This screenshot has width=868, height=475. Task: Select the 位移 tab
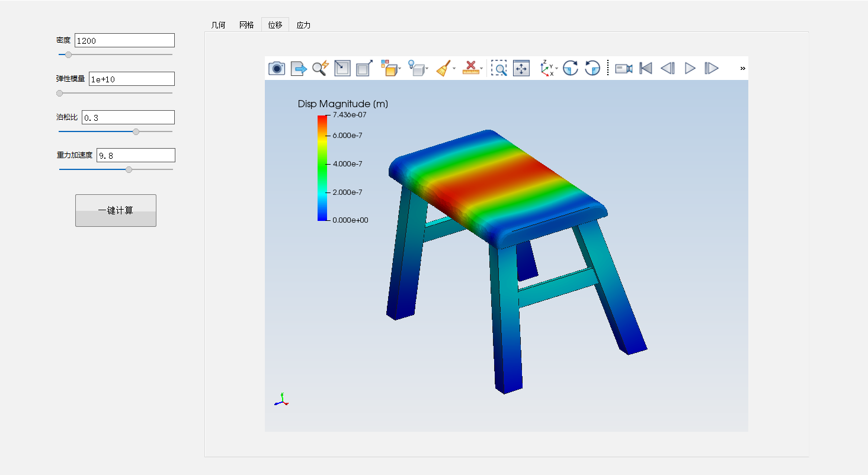pyautogui.click(x=275, y=25)
